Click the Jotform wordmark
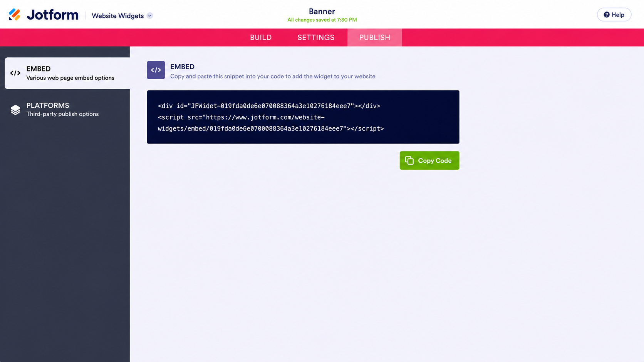644x362 pixels. pyautogui.click(x=52, y=15)
